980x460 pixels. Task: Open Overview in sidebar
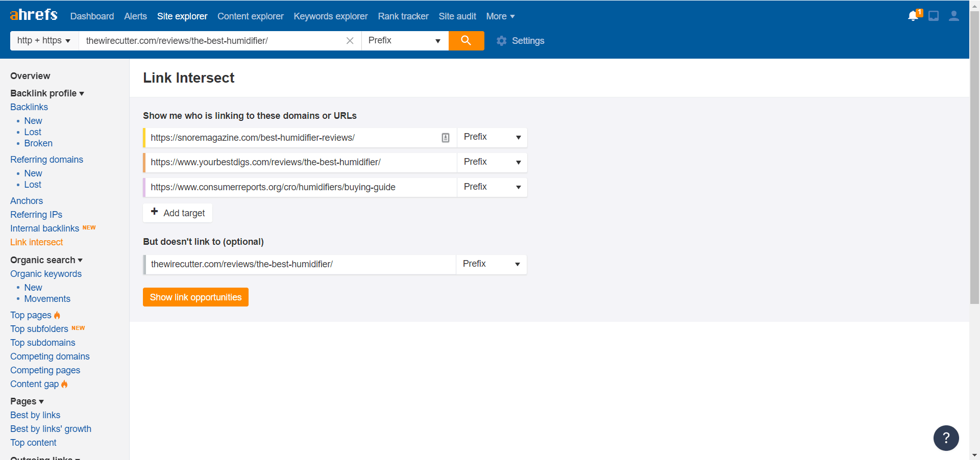point(30,76)
